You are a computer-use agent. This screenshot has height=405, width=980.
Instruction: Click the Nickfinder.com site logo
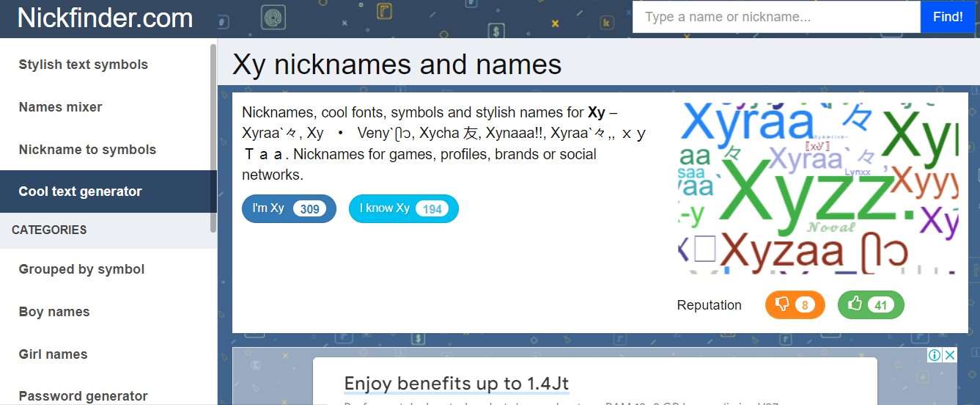[106, 18]
